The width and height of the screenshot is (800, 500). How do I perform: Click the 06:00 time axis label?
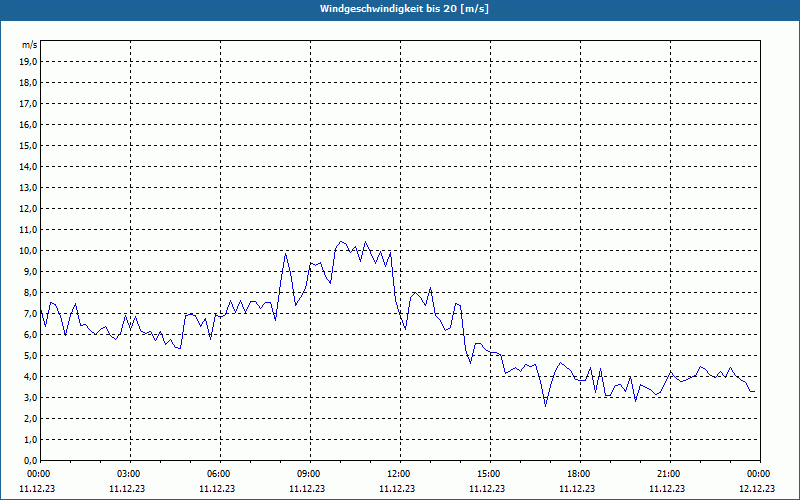coord(220,474)
